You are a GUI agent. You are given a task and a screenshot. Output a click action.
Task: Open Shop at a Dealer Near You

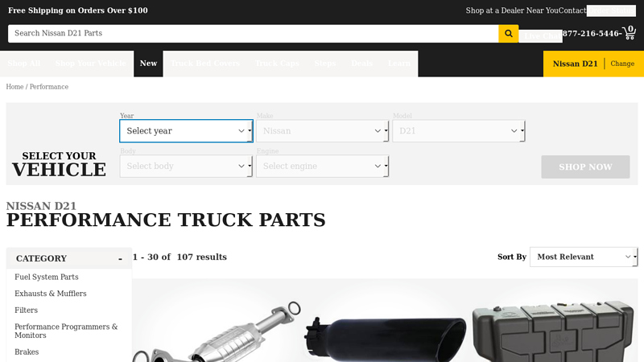pyautogui.click(x=512, y=10)
